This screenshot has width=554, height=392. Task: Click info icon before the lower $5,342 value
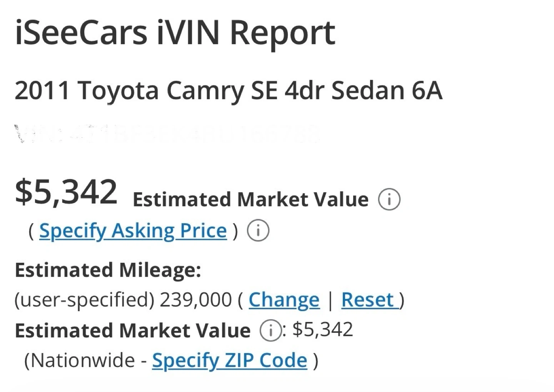[x=270, y=331]
